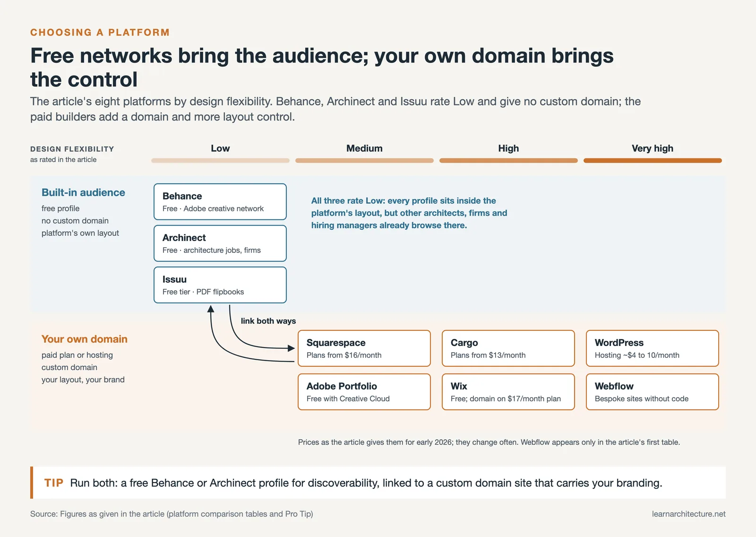Click 'Hosting ~$4 to 10/month' text
Image resolution: width=756 pixels, height=537 pixels.
637,355
